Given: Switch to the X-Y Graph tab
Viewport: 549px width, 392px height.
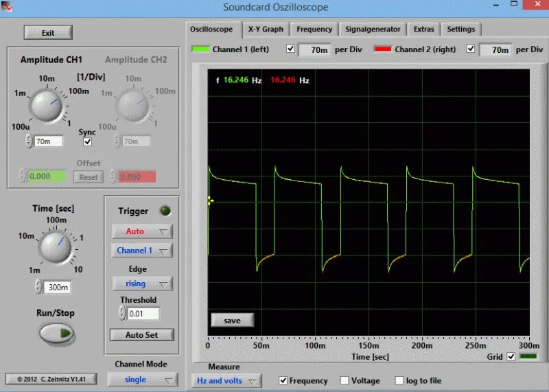Looking at the screenshot, I should (x=266, y=29).
